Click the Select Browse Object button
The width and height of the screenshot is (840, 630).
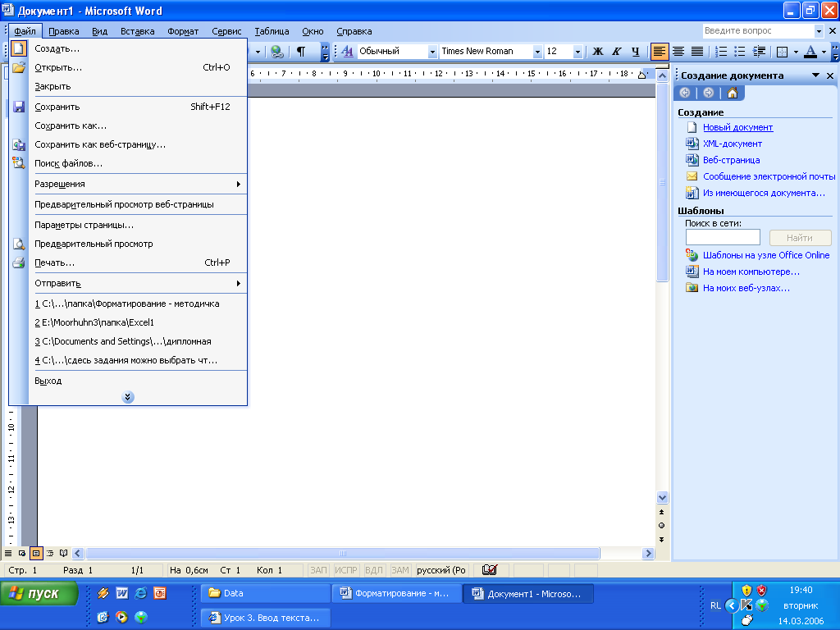tap(662, 526)
